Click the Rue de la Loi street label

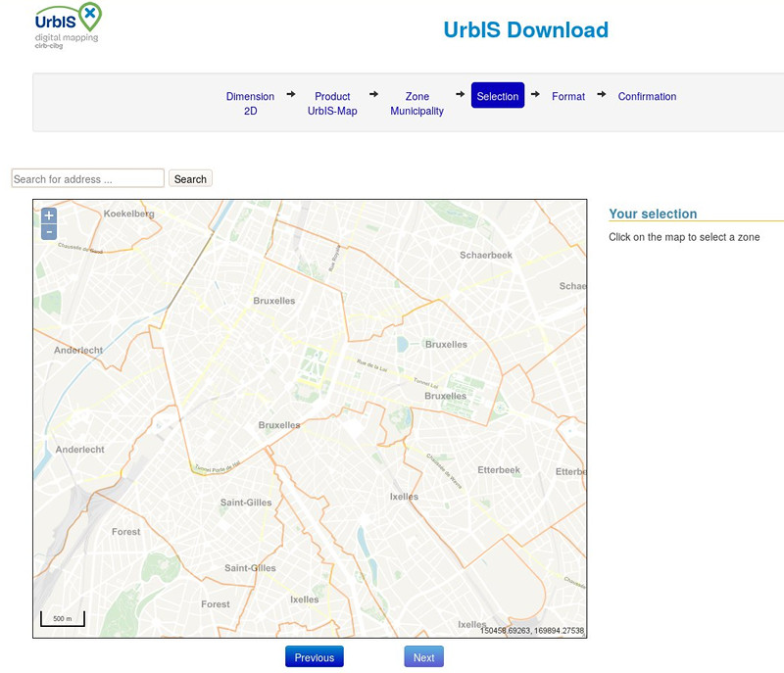372,365
